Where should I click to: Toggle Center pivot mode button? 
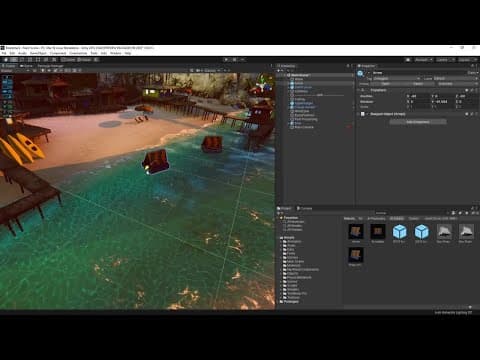point(68,60)
